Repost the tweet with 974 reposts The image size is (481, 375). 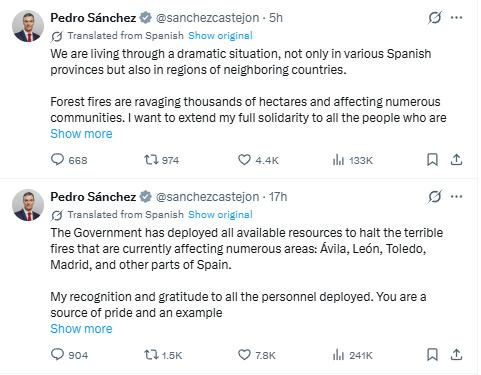(x=151, y=160)
